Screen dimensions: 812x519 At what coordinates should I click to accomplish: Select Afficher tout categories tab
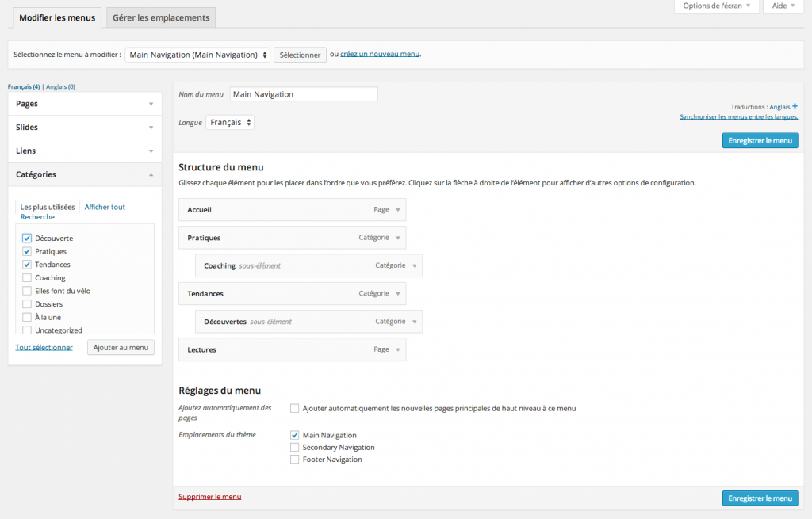105,207
